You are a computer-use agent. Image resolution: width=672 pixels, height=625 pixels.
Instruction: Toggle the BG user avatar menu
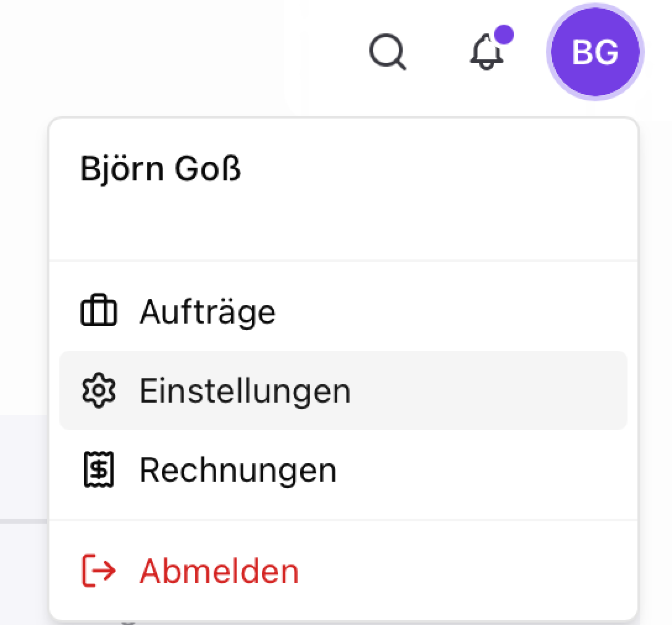pos(595,51)
